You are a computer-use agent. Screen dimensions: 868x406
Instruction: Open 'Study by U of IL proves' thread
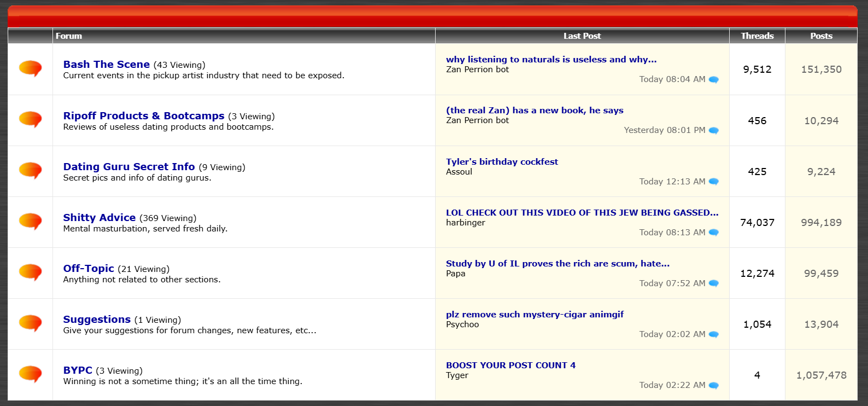tap(558, 263)
